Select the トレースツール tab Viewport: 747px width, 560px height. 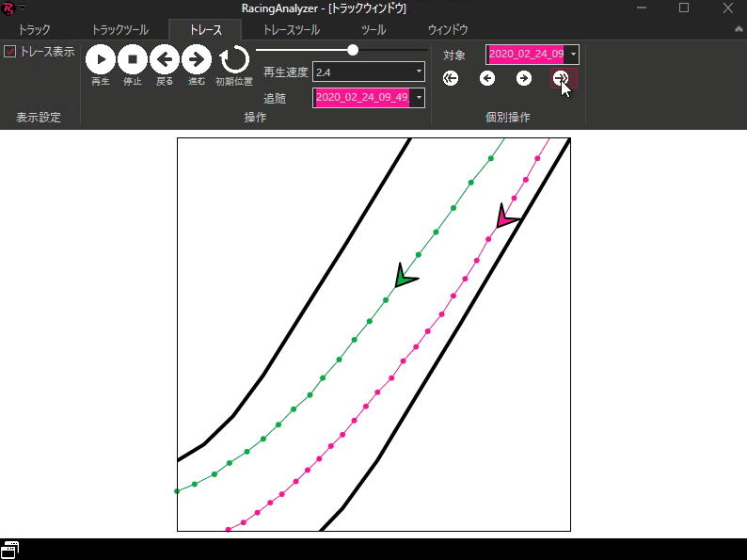(x=292, y=30)
